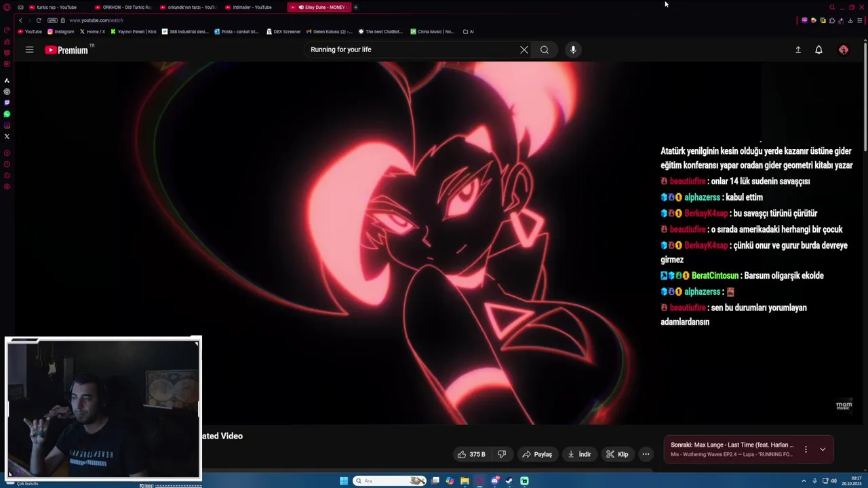Open options for next video Max Lange
This screenshot has width=868, height=488.
[806, 449]
